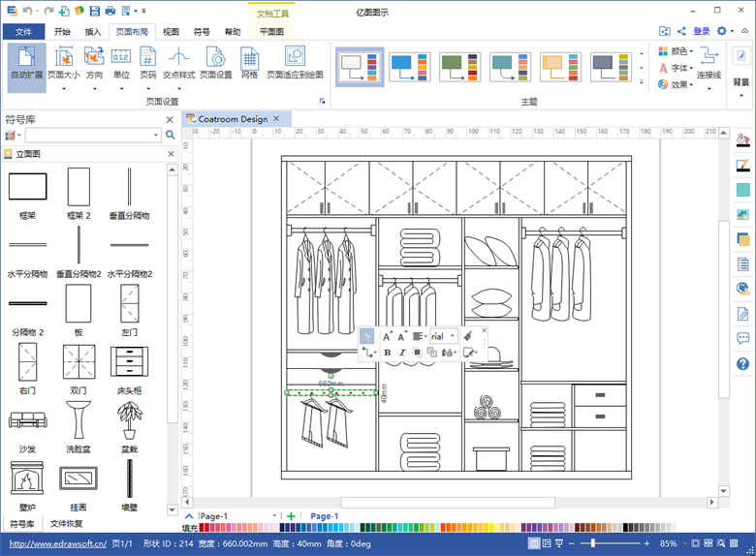Click the help question mark in right sidebar
Viewport: 756px width, 556px height.
[742, 364]
